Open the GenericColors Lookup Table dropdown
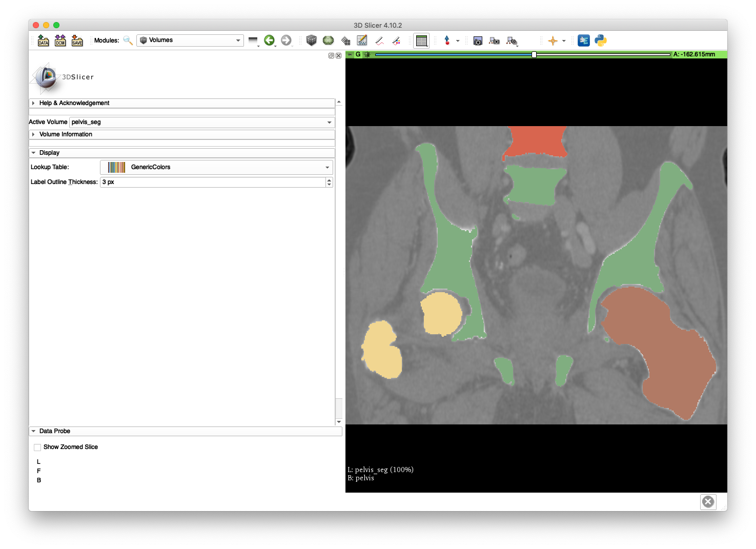The height and width of the screenshot is (549, 756). tap(216, 167)
